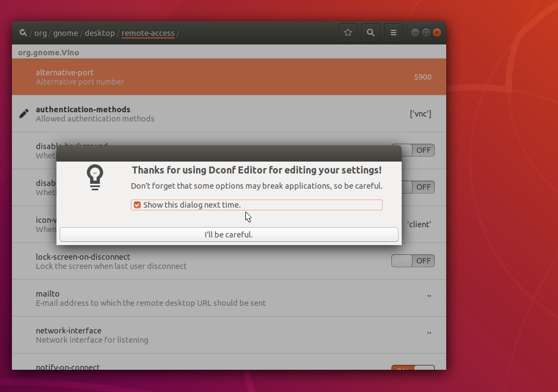The image size is (558, 392).
Task: Close the Dconf Editor window
Action: pyautogui.click(x=437, y=33)
